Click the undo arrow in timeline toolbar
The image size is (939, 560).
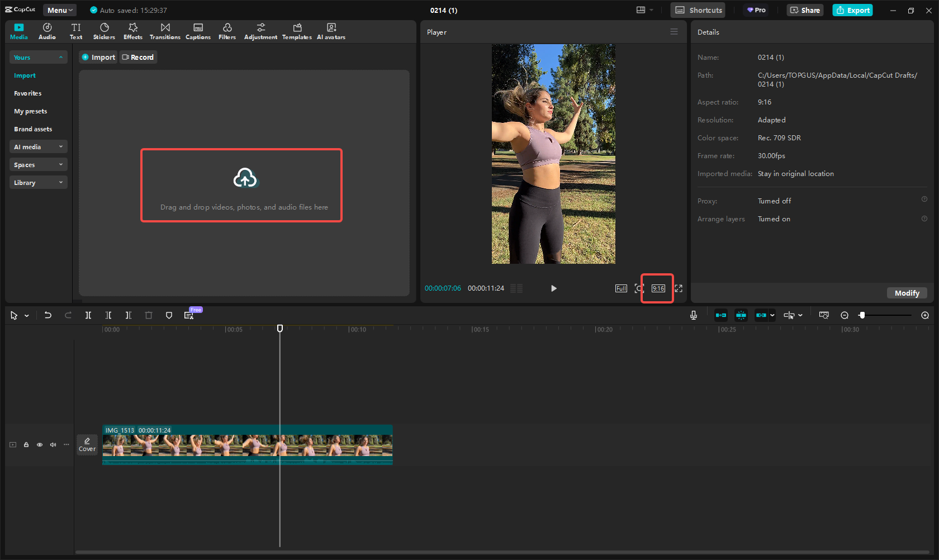tap(48, 315)
